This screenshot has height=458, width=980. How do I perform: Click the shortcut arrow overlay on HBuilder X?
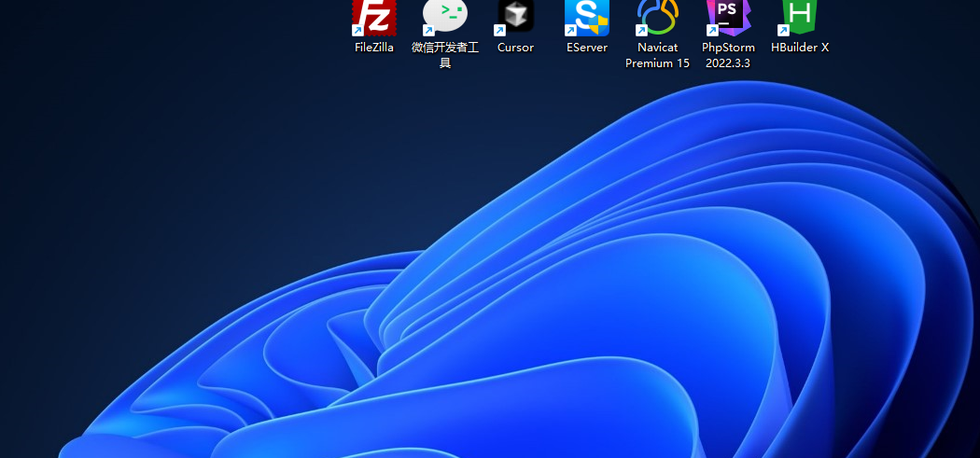[783, 31]
